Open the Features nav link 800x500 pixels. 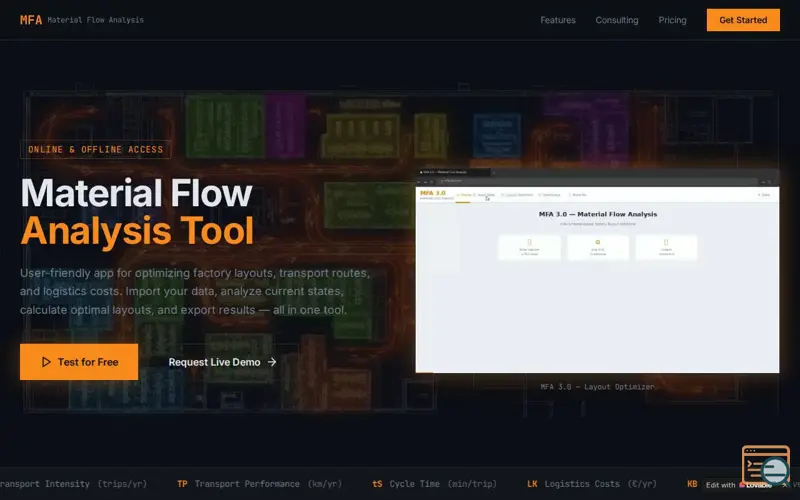(x=558, y=20)
